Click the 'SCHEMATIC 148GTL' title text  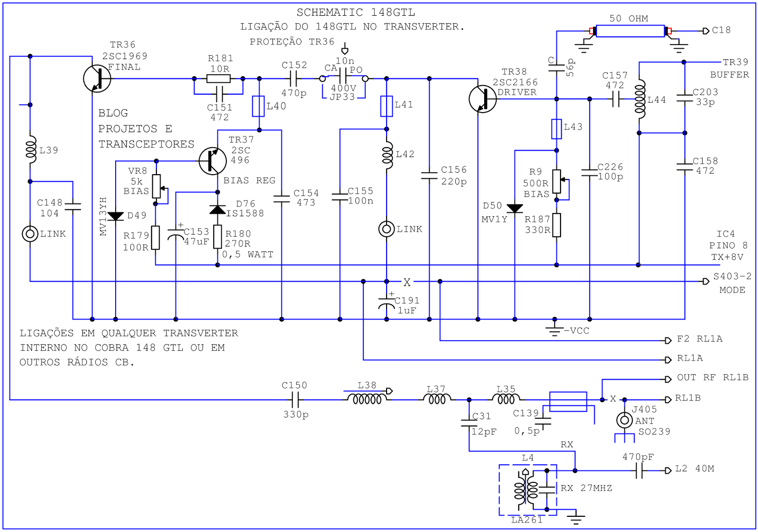click(356, 12)
